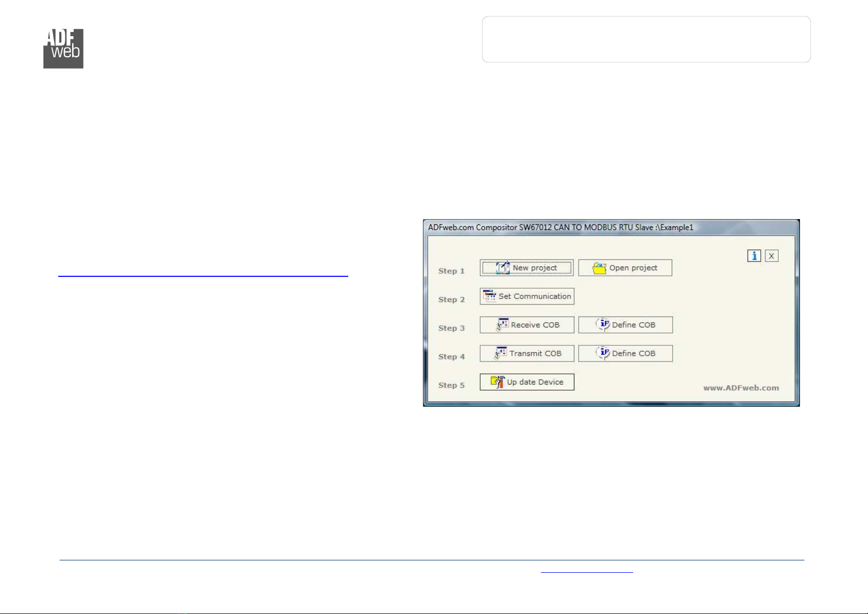Click the Up date Device button
The width and height of the screenshot is (868, 614).
click(x=527, y=382)
